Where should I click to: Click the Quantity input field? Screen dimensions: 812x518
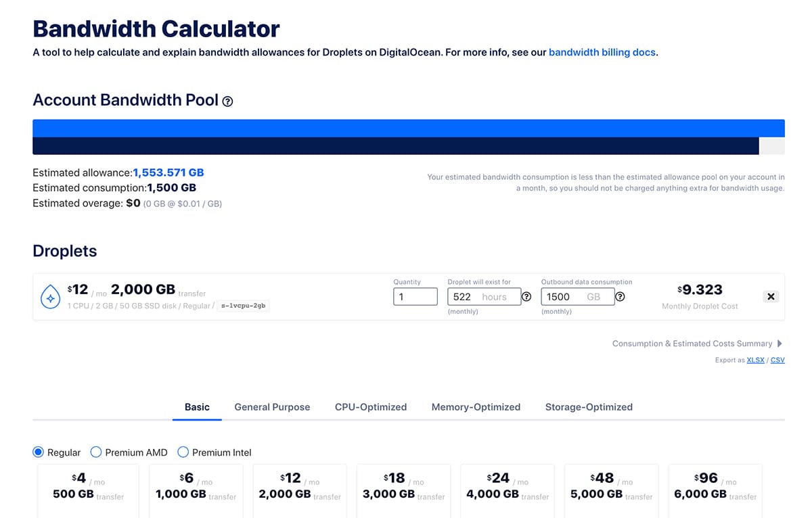tap(415, 297)
